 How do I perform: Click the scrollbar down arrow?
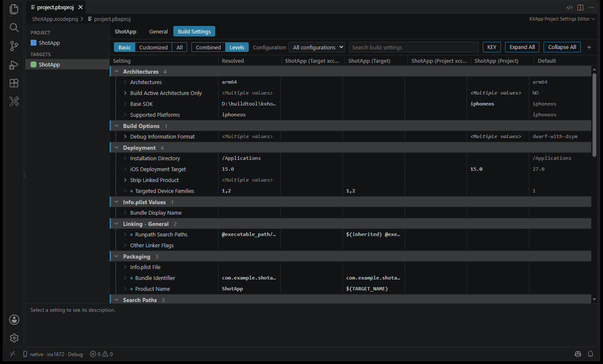coord(594,299)
